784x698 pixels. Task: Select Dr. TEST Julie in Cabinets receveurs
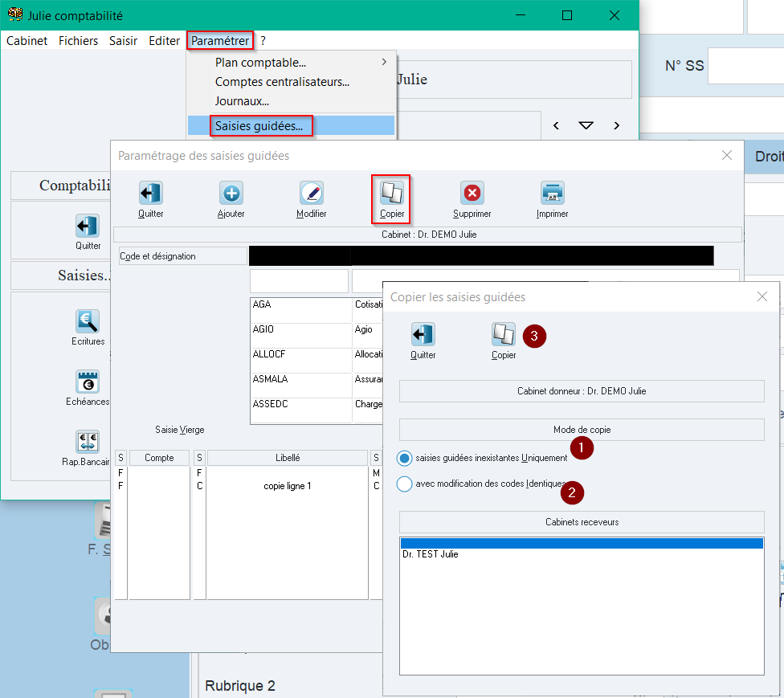[582, 554]
